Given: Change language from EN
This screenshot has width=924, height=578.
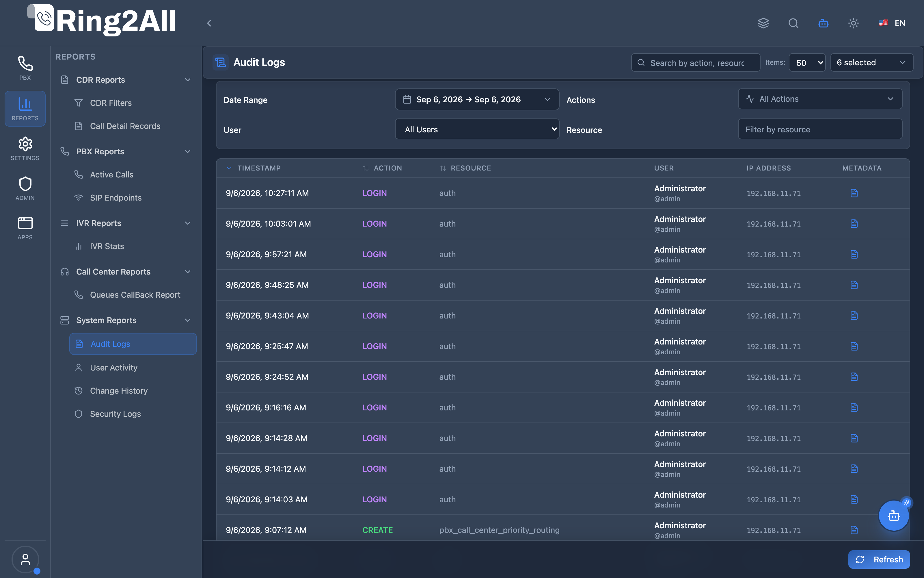Looking at the screenshot, I should [892, 23].
